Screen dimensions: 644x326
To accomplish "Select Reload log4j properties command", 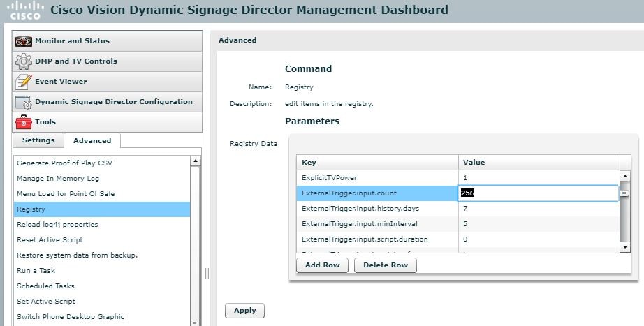I will 102,225.
